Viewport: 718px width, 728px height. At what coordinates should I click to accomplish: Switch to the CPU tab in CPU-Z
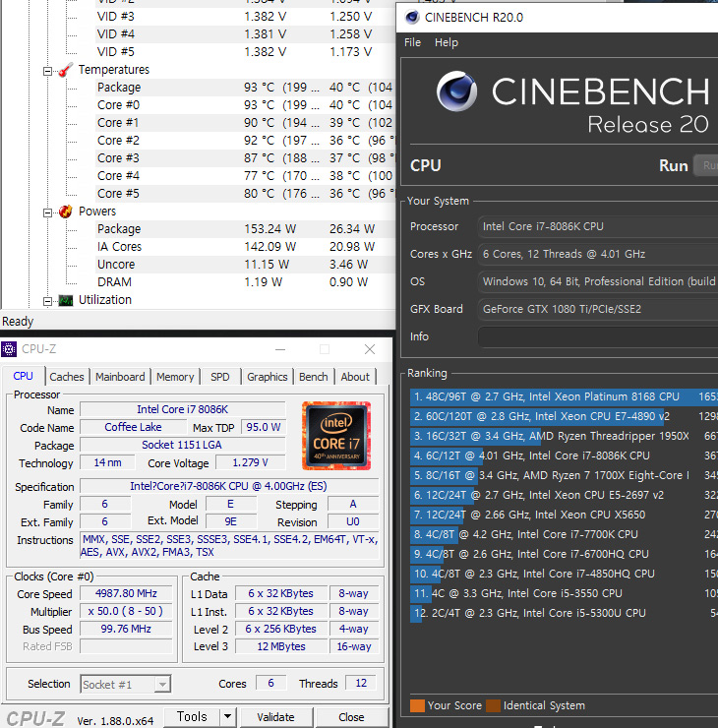click(24, 376)
